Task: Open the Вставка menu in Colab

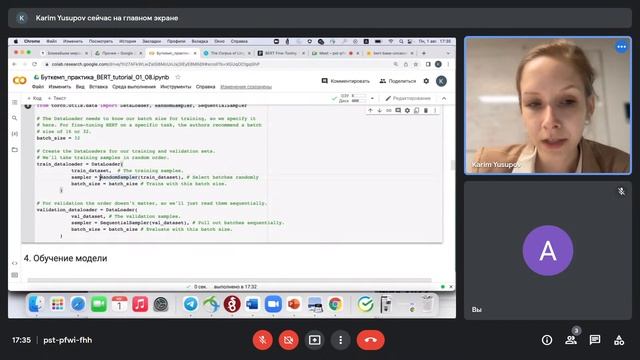Action: tap(98, 87)
